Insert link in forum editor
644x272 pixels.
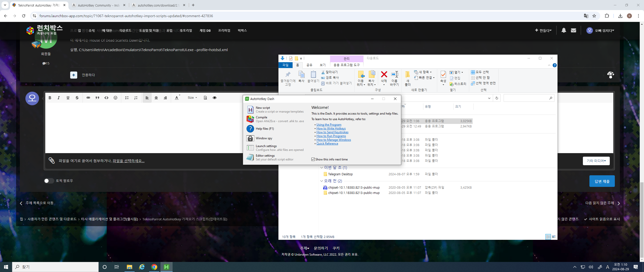pos(88,98)
